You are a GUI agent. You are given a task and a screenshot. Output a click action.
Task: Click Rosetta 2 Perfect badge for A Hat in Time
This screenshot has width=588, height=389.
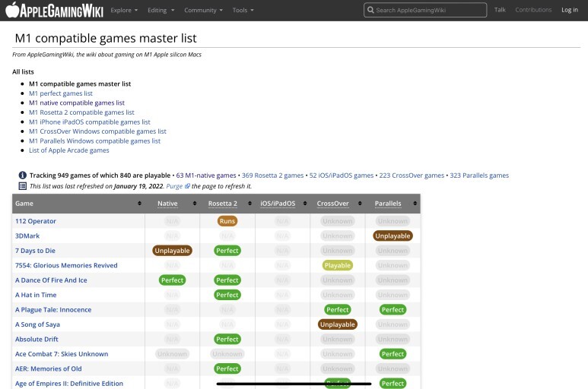[x=227, y=295]
